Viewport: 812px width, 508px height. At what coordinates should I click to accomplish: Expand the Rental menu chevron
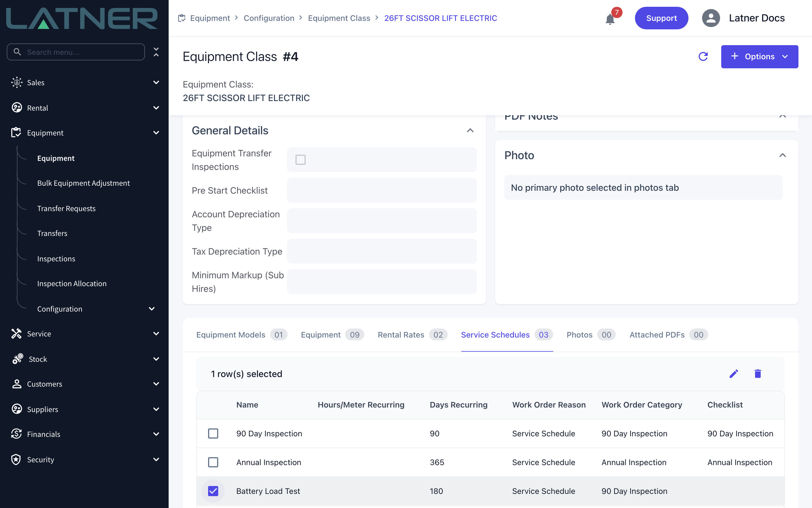pyautogui.click(x=156, y=108)
